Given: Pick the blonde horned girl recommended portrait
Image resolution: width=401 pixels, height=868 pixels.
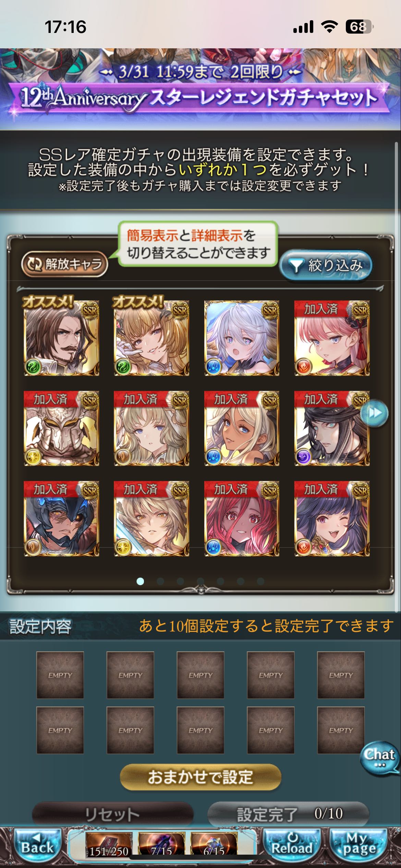Looking at the screenshot, I should coord(151,338).
